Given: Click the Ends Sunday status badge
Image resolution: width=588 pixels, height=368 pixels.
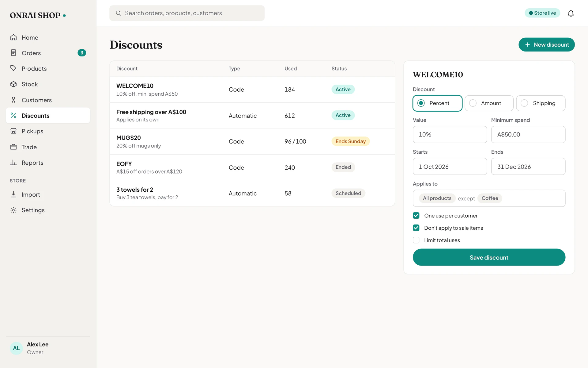Looking at the screenshot, I should [351, 141].
